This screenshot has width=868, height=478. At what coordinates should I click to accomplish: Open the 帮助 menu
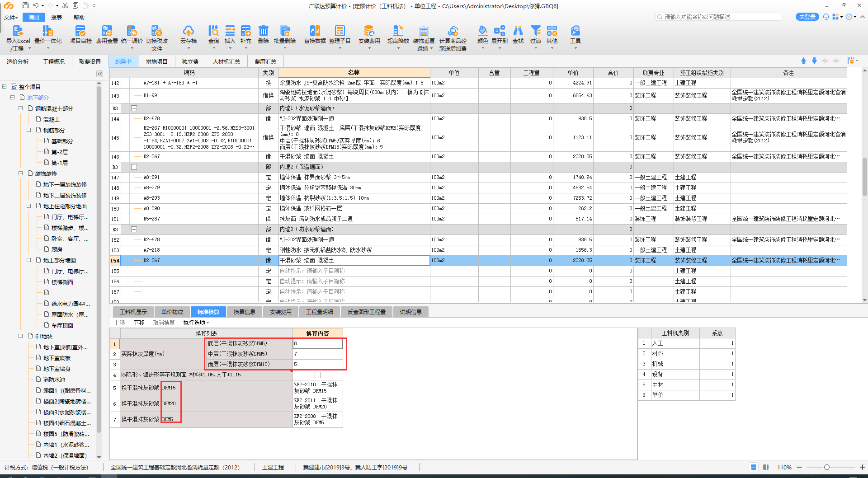(79, 17)
